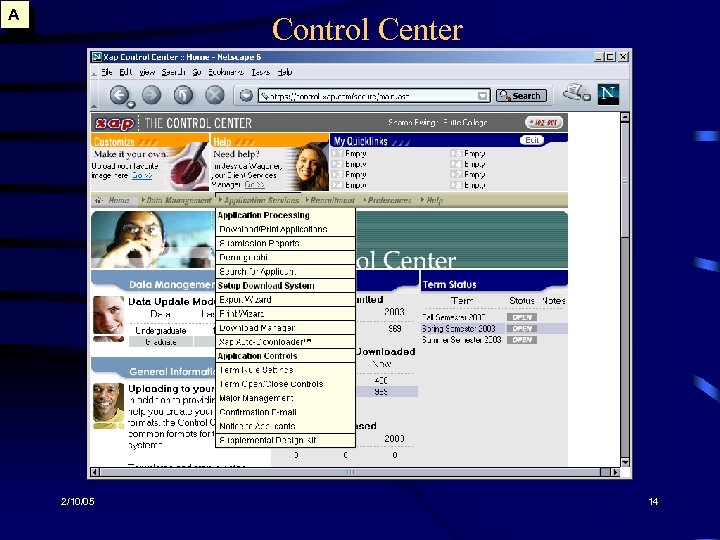Click the Edit button in My Quicklinks

(x=532, y=140)
